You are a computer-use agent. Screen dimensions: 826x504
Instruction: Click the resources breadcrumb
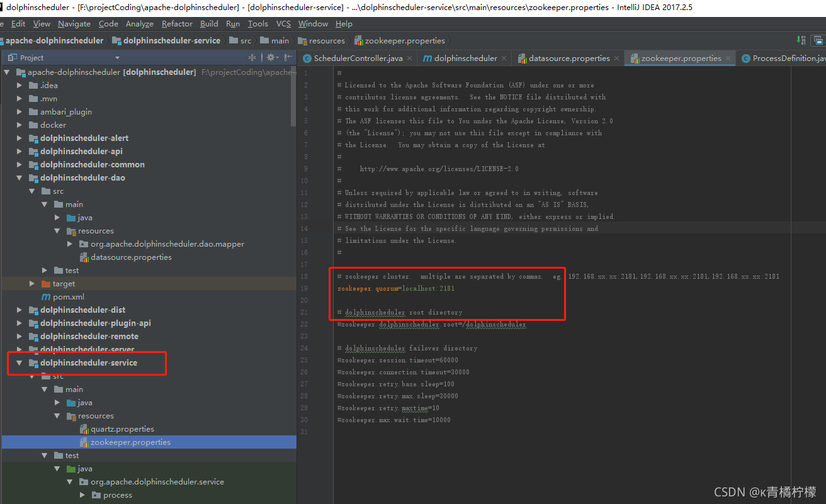(322, 40)
